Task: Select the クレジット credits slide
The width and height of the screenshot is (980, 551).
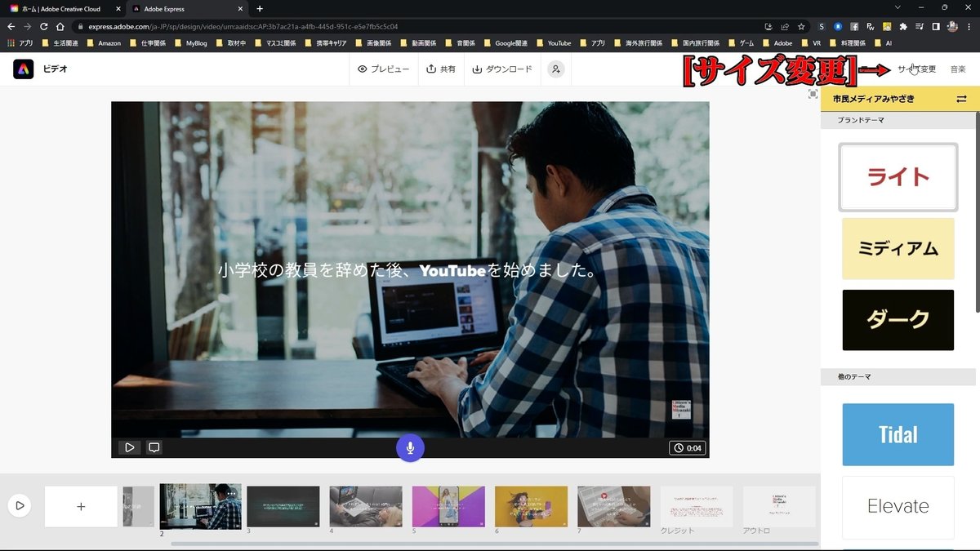Action: point(697,506)
